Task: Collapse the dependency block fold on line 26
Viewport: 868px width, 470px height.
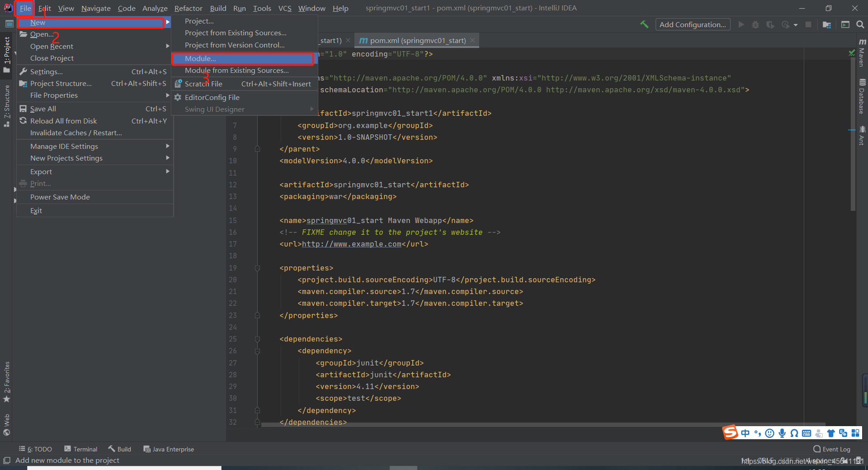Action: (x=257, y=351)
